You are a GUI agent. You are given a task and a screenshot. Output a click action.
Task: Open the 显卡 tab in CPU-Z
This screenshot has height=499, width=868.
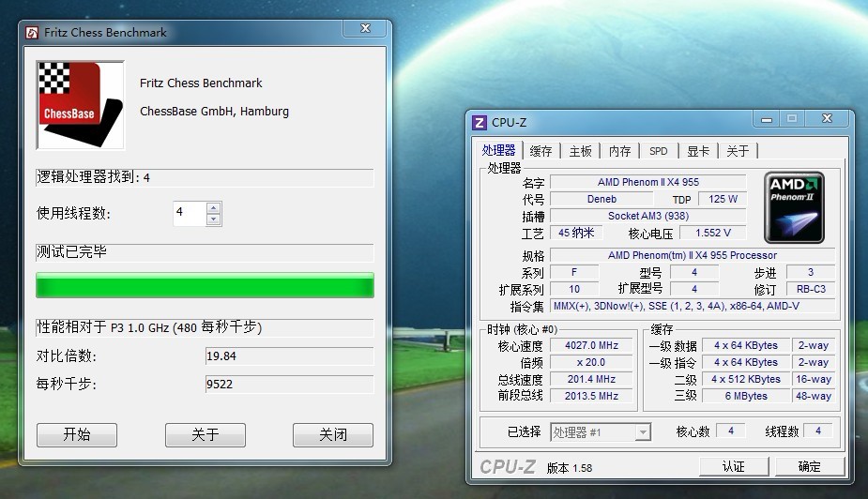pyautogui.click(x=698, y=152)
